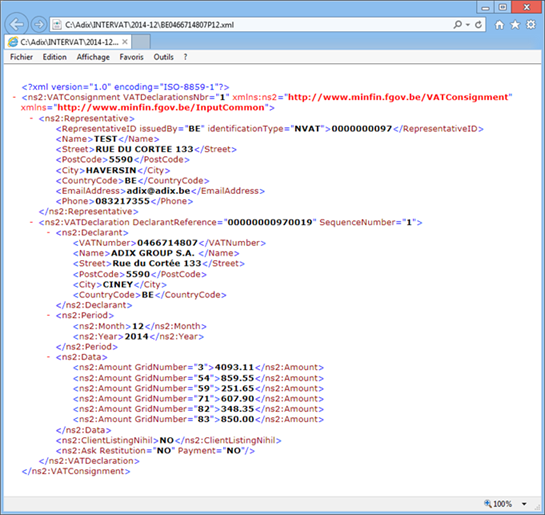Viewport: 545px width, 515px height.
Task: Click the VATConsignment namespace URL
Action: [398, 97]
